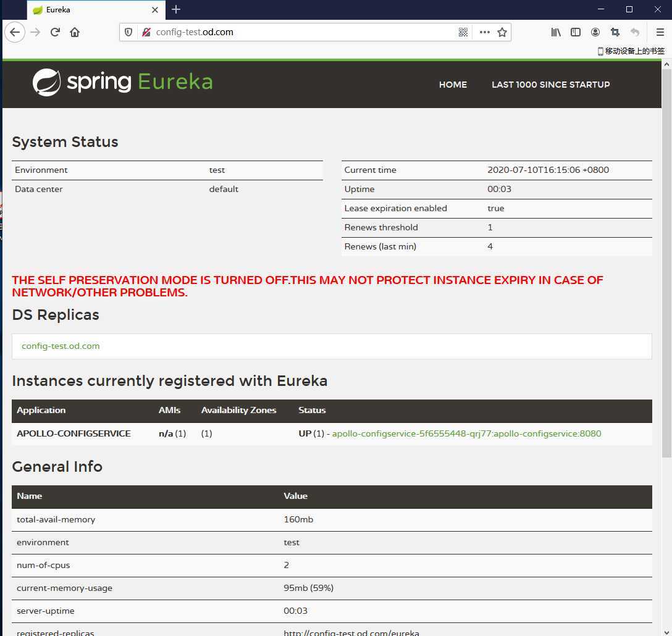
Task: Click the Renews (last min) label
Action: coord(380,246)
